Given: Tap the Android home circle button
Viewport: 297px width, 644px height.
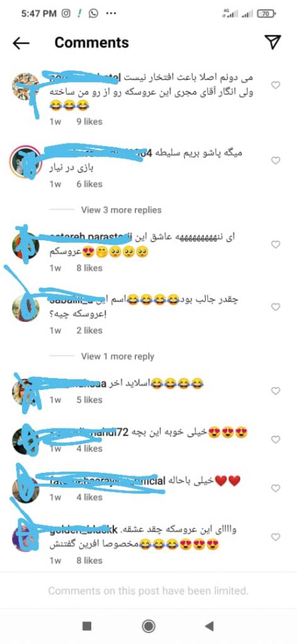Looking at the screenshot, I should 148,626.
